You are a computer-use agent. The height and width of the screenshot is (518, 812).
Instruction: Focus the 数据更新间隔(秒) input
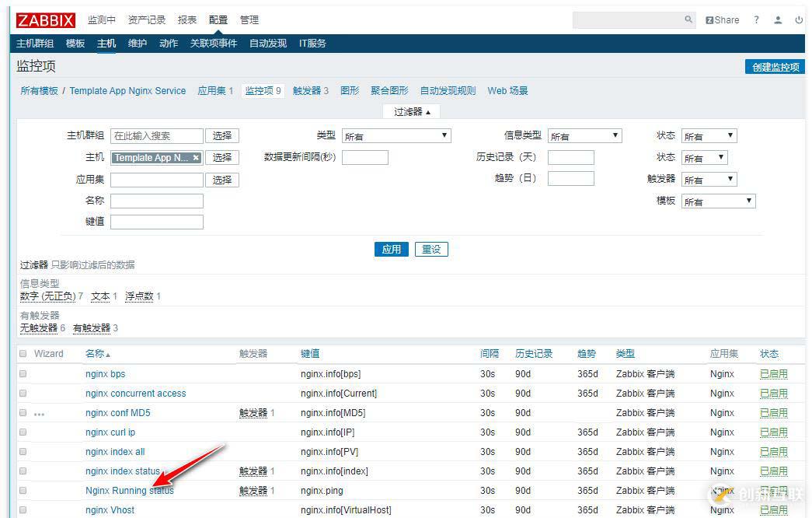[x=365, y=158]
